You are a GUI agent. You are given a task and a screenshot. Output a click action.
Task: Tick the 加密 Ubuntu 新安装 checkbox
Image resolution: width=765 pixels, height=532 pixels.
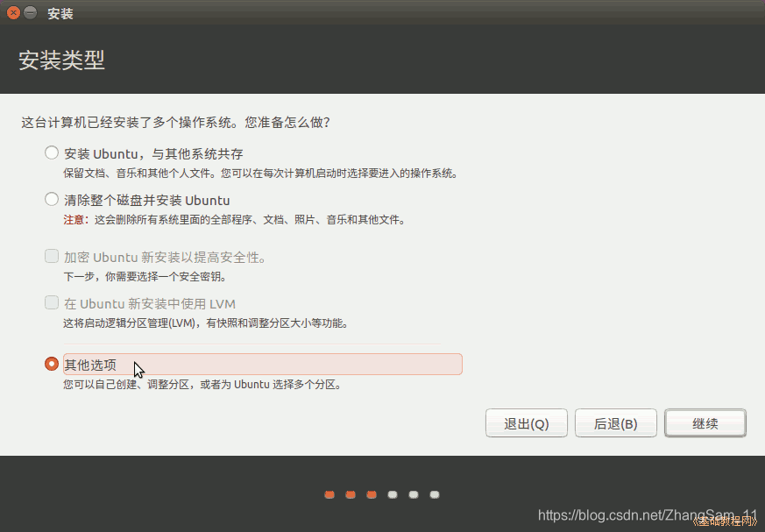(52, 256)
